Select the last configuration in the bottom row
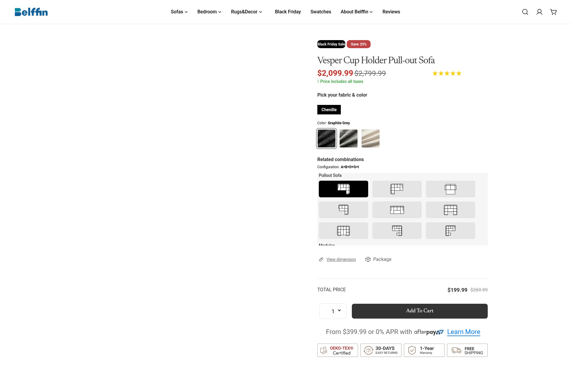571x392 pixels. pyautogui.click(x=450, y=231)
